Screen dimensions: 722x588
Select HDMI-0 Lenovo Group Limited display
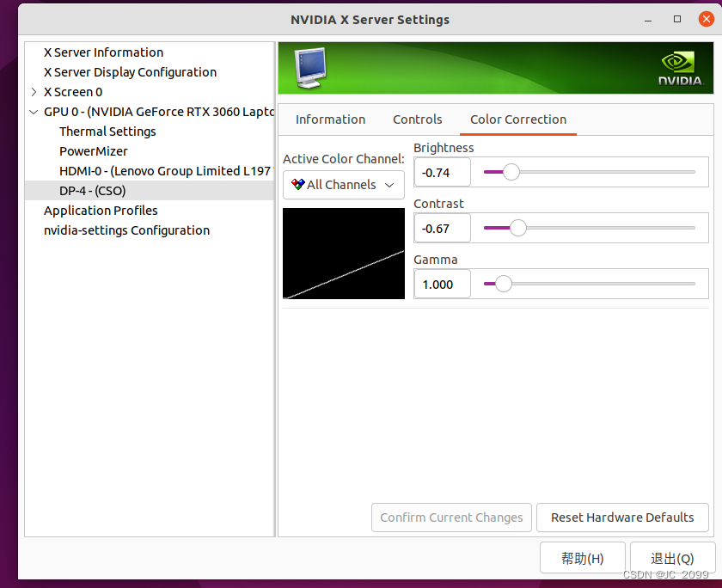[167, 171]
